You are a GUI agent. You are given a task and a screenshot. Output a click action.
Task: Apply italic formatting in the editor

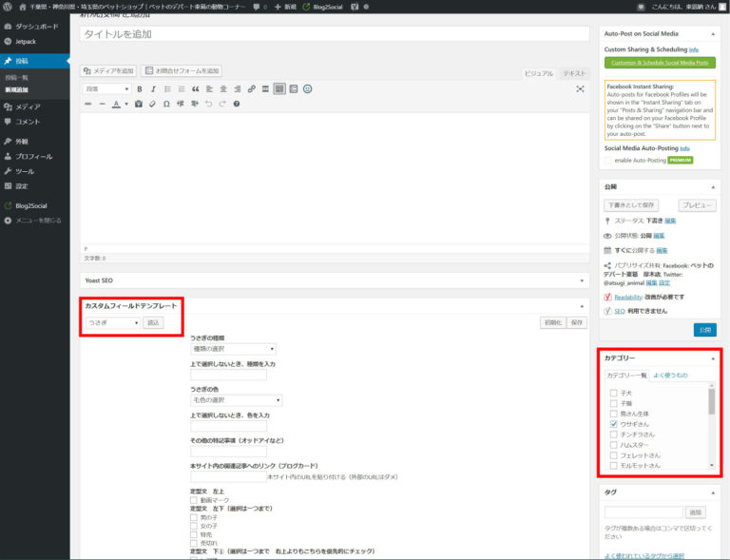pyautogui.click(x=153, y=88)
